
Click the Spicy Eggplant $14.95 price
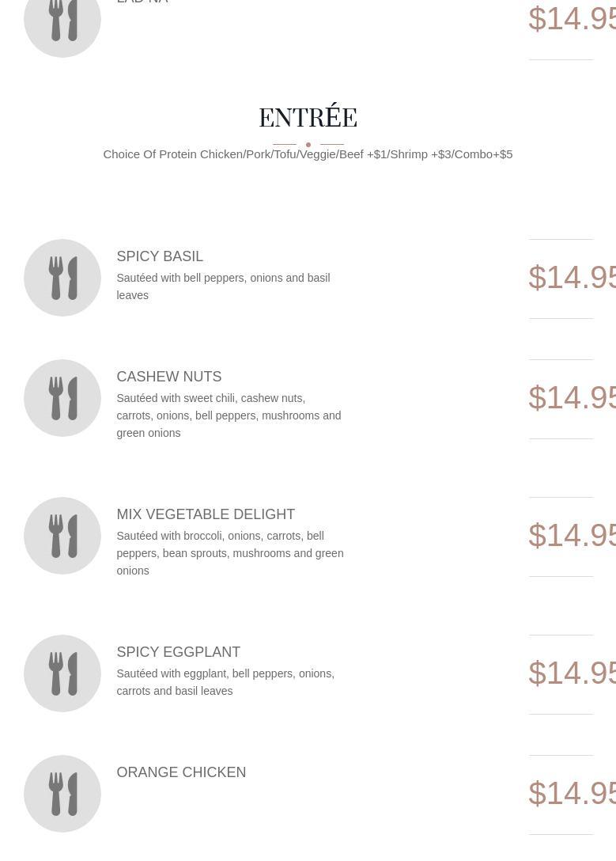coord(573,673)
